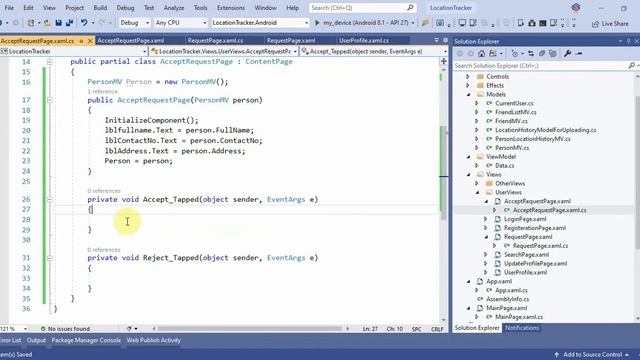Collapse the UserViews folder node
640x360 pixels.
(477, 192)
